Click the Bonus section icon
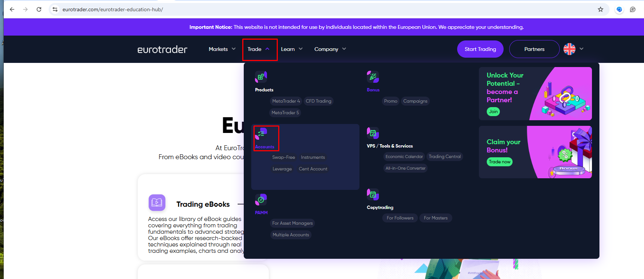Image resolution: width=644 pixels, height=279 pixels. pos(373,77)
